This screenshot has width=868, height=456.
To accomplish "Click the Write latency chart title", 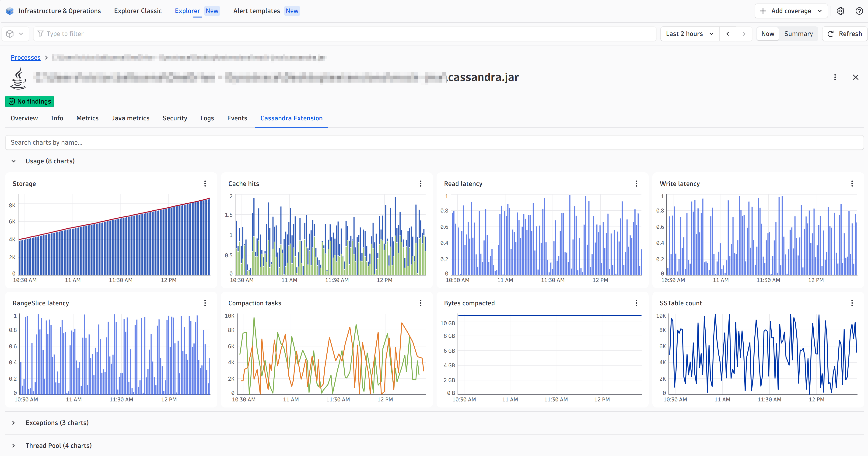I will pos(679,184).
